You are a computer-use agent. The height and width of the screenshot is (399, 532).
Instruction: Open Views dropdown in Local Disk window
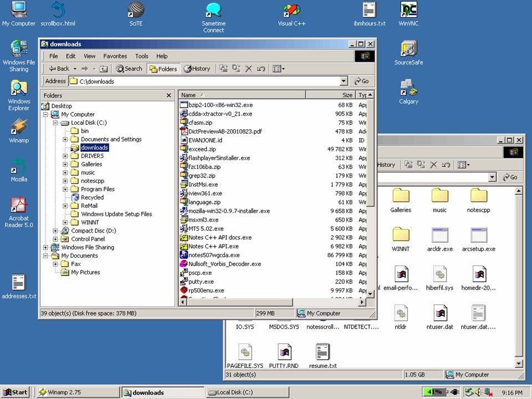click(463, 165)
